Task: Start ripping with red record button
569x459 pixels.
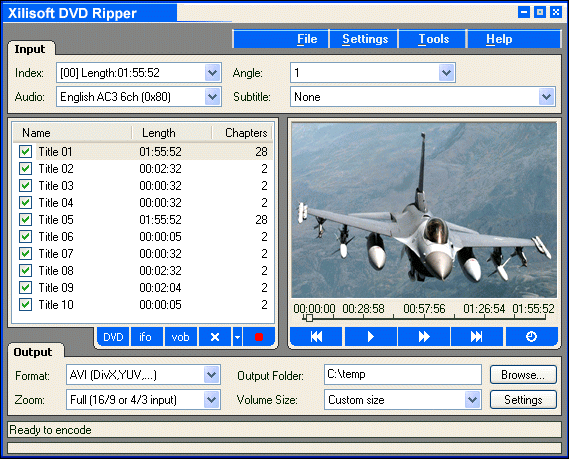Action: coord(259,337)
